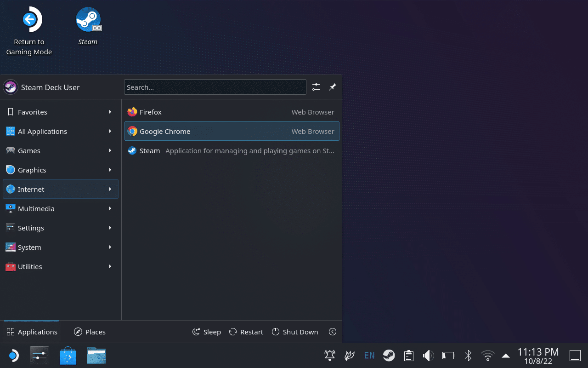Open the Multimedia category
588x368 pixels.
(x=61, y=208)
